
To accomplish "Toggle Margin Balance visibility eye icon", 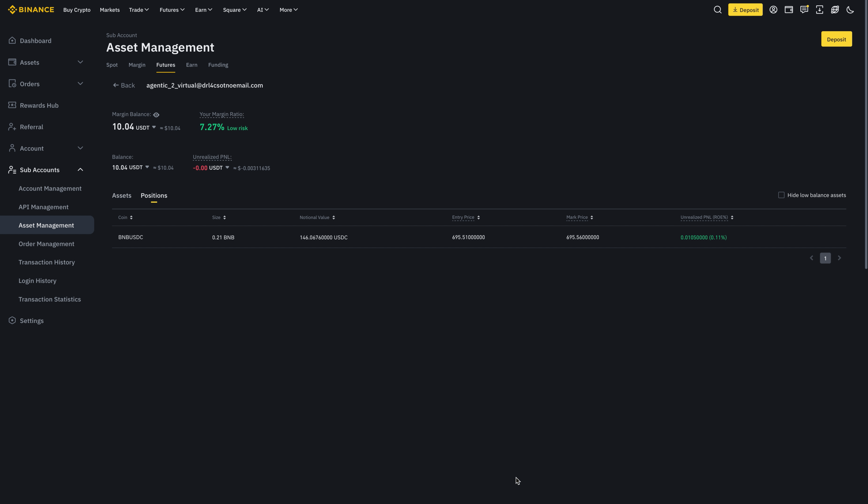I will coord(156,115).
